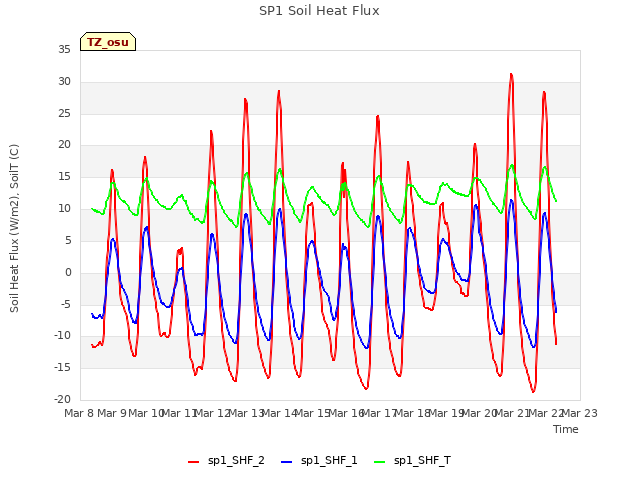This screenshot has width=640, height=480.
Task: Click the 30 y-axis tick label
Action: click(64, 81)
